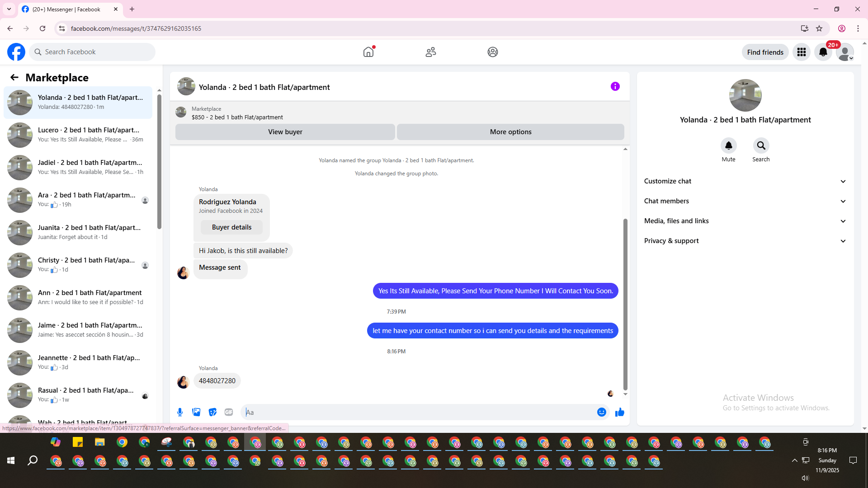Click the Facebook logo
The height and width of the screenshot is (488, 868).
tap(16, 52)
